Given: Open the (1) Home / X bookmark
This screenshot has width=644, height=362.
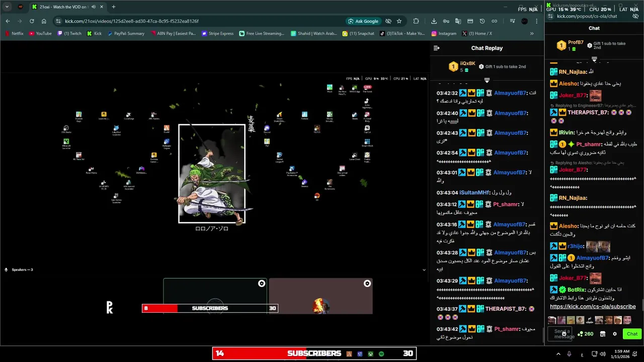Looking at the screenshot, I should (x=476, y=34).
